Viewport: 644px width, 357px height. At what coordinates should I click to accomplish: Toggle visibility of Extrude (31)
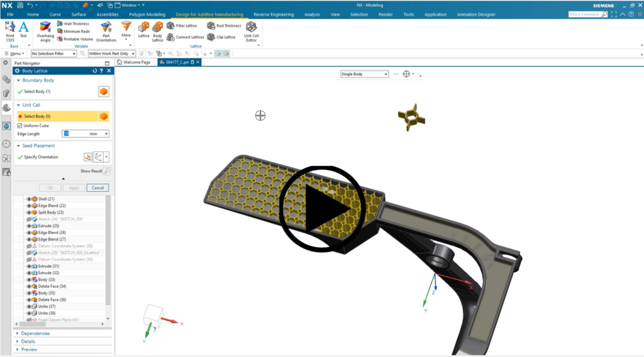[29, 266]
